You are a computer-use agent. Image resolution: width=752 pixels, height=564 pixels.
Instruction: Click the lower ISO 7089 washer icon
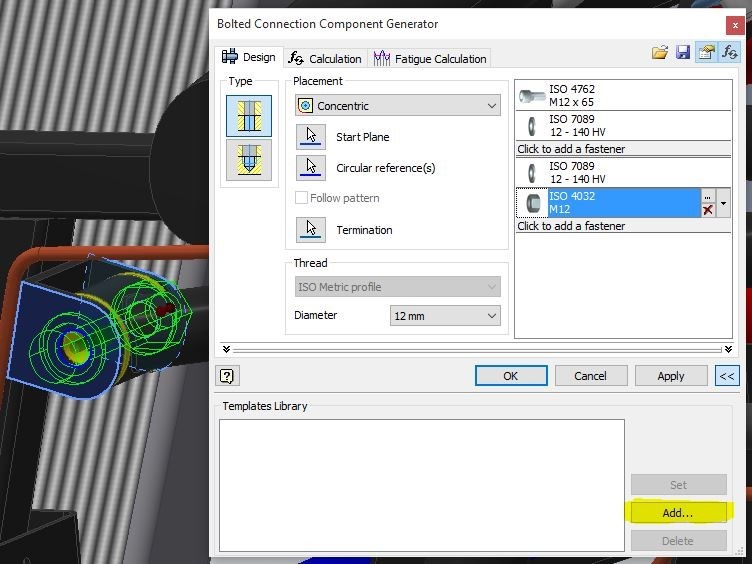[x=532, y=173]
